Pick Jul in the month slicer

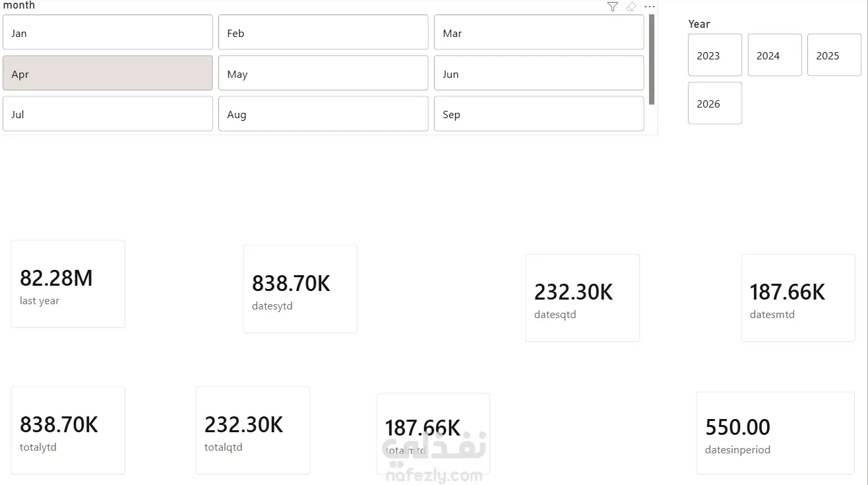click(108, 114)
